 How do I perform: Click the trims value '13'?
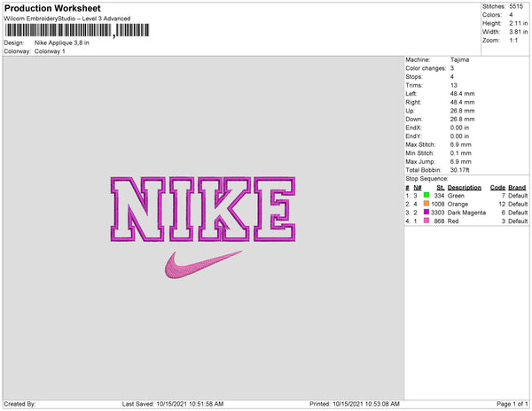click(x=454, y=85)
